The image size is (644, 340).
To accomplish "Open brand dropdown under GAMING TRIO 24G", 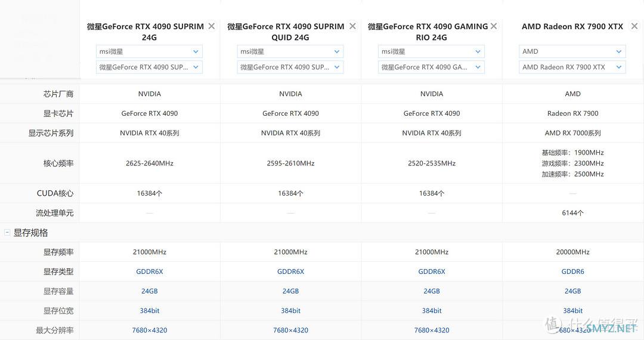I will (x=431, y=51).
